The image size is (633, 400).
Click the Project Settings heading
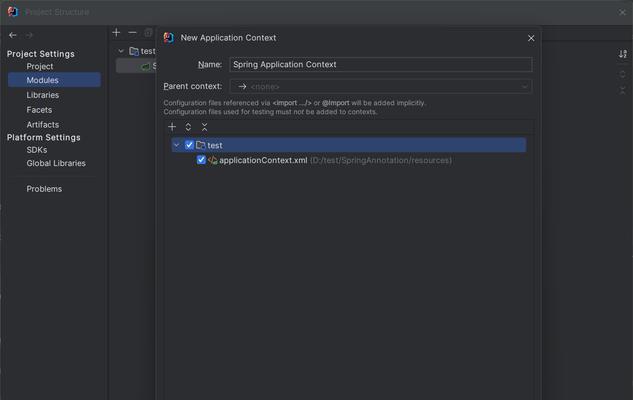click(40, 54)
